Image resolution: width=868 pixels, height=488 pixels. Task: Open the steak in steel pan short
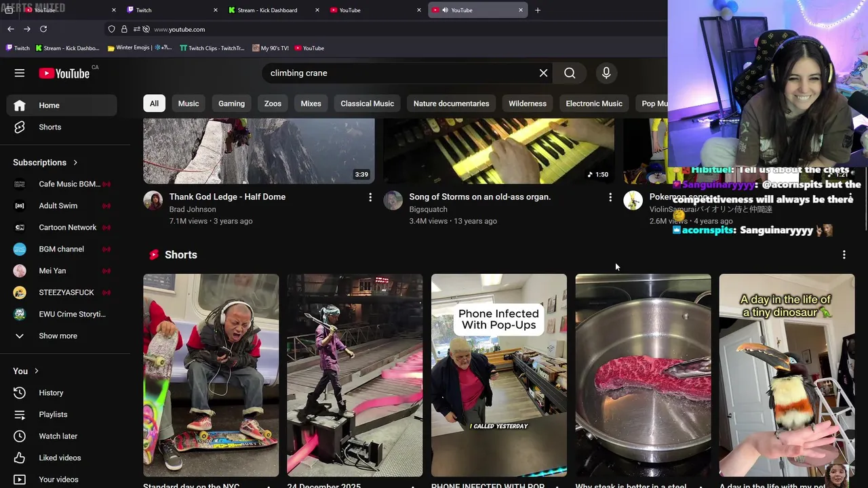(x=644, y=375)
